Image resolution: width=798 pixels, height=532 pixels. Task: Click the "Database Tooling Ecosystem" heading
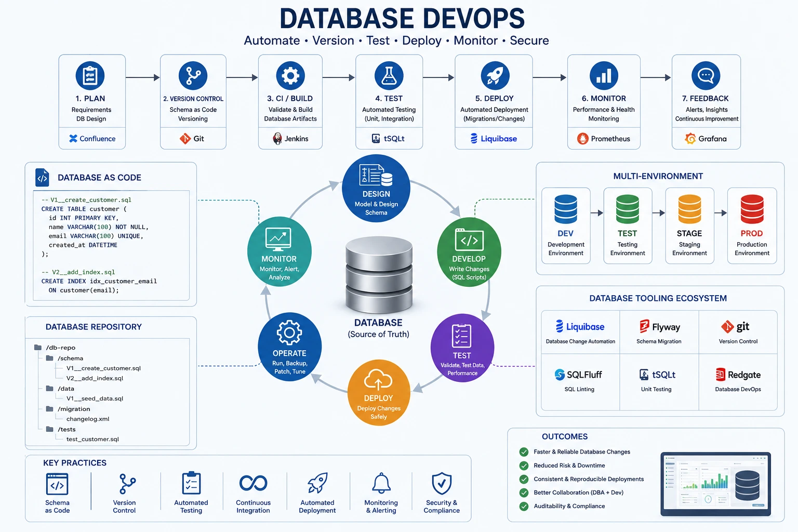coord(658,298)
